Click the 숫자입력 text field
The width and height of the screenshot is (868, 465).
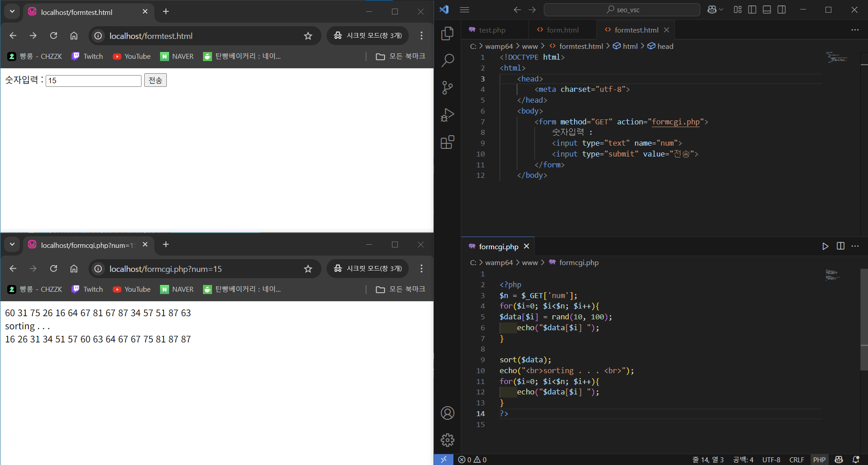pyautogui.click(x=94, y=81)
